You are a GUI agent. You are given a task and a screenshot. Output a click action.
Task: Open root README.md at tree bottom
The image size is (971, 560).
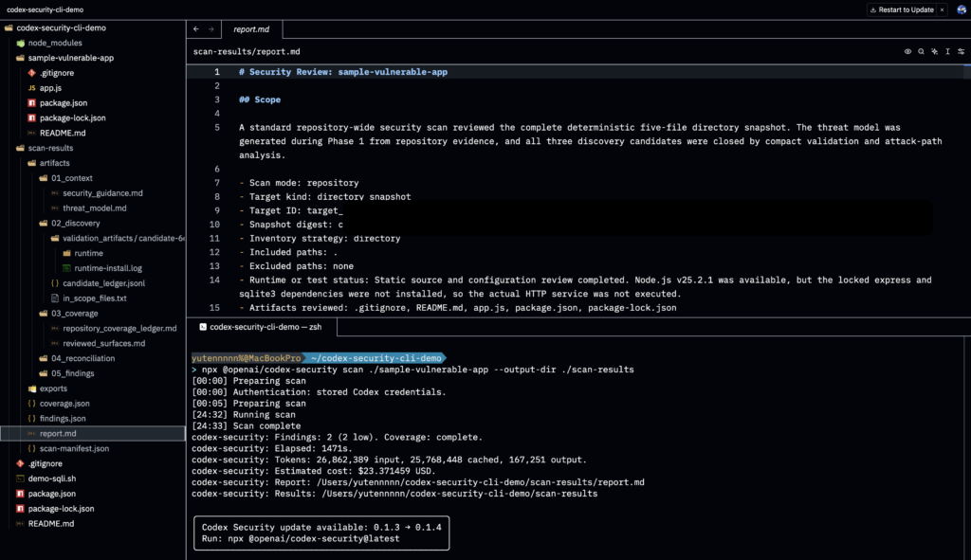coord(51,523)
